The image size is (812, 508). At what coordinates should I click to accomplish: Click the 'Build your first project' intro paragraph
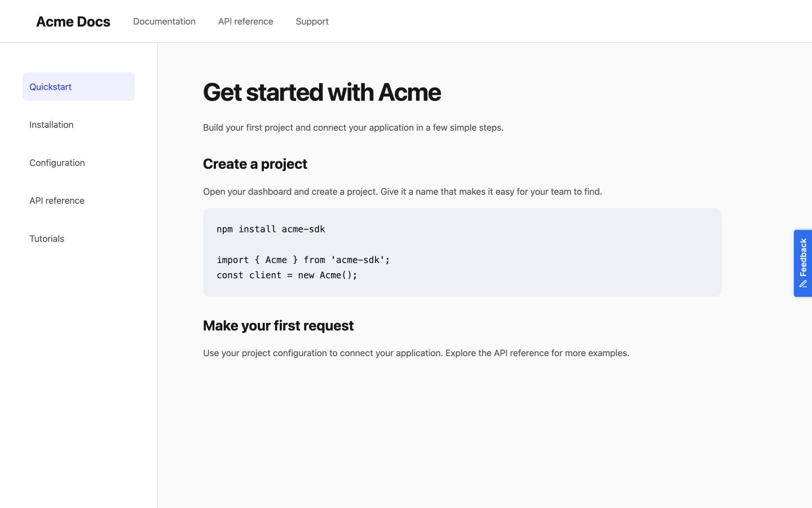pos(353,128)
